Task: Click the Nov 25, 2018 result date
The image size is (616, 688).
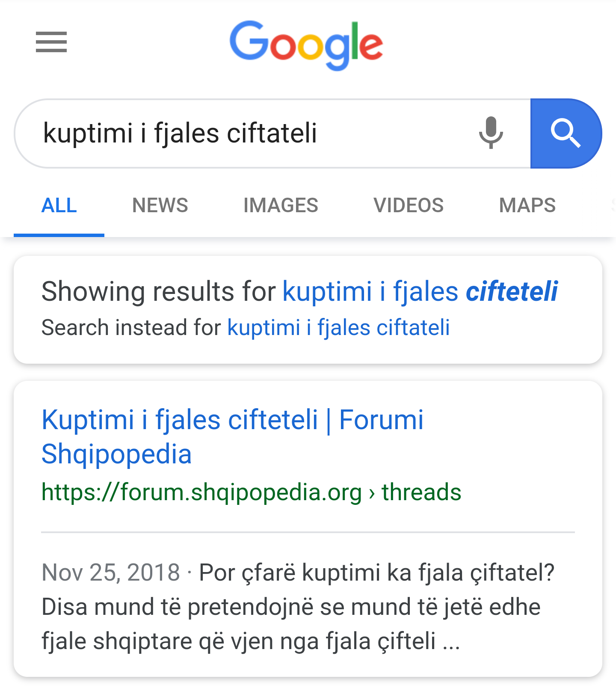Action: click(x=111, y=572)
